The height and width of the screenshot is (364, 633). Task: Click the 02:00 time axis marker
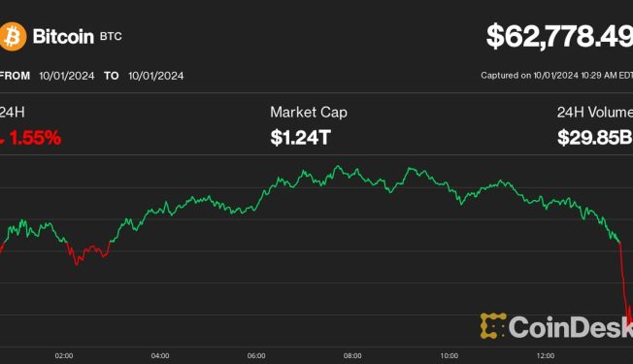point(64,356)
